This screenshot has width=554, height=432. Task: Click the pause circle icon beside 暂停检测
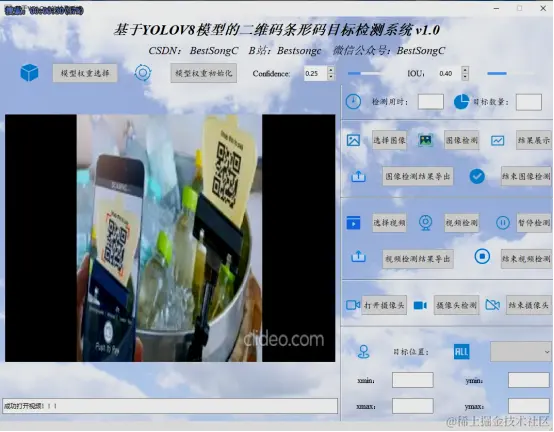(503, 223)
